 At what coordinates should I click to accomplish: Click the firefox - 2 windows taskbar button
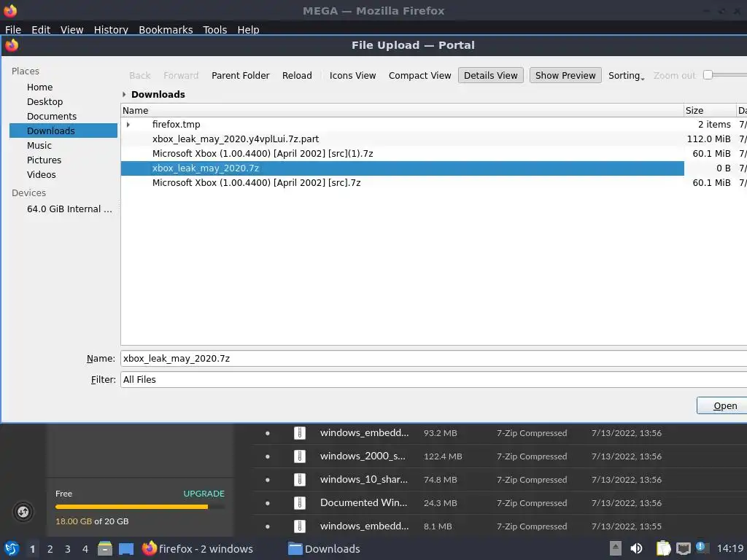pos(198,548)
